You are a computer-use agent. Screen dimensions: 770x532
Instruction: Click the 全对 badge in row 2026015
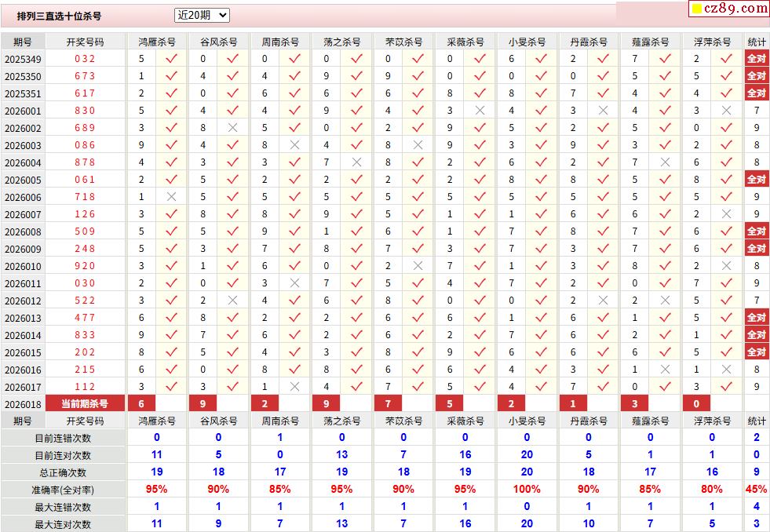[x=756, y=352]
